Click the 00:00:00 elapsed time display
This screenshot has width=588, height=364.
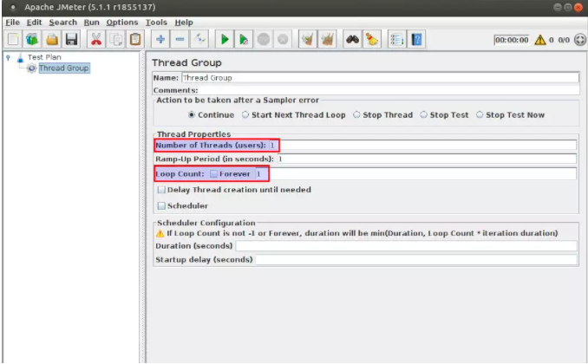pos(512,40)
